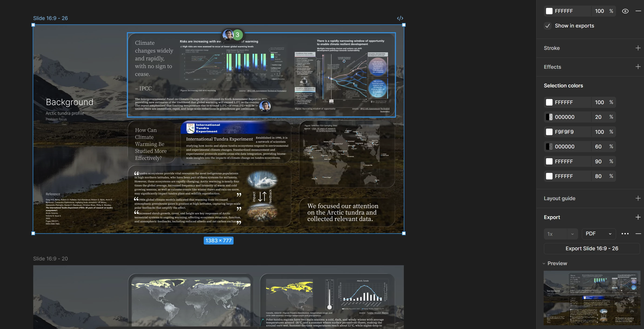Screen dimensions: 644x329
Task: Click the Export Slide 16:9 - 26 button
Action: coord(592,248)
